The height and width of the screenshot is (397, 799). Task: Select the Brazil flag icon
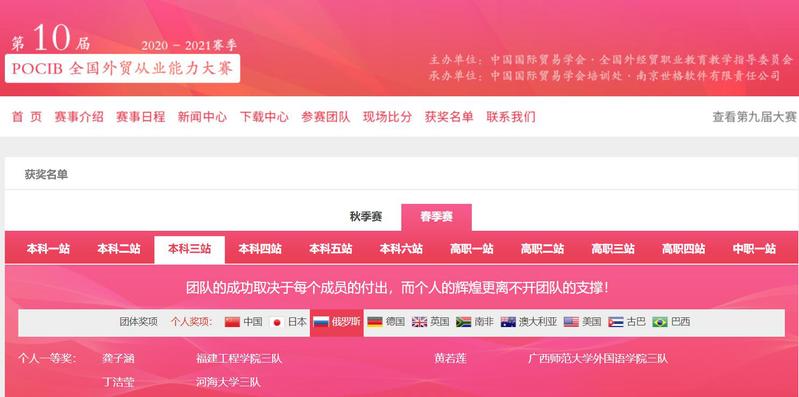[660, 322]
